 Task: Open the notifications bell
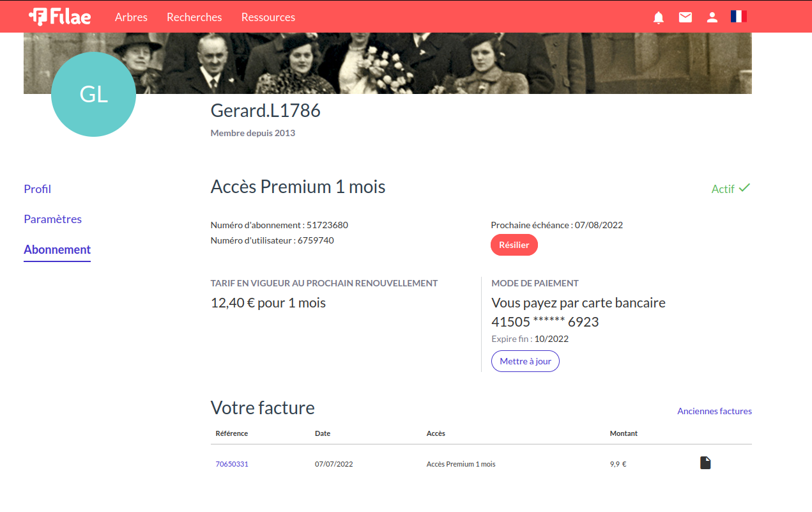pos(659,17)
